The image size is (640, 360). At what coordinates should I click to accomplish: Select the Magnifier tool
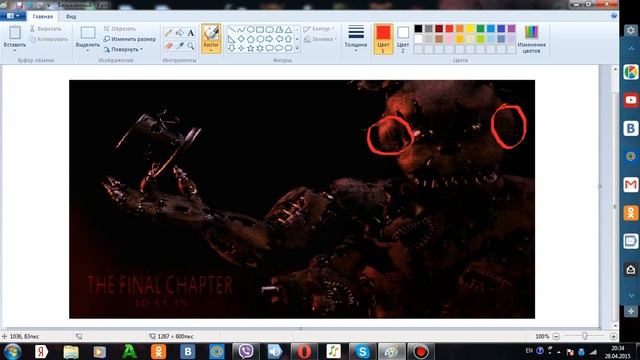point(191,46)
